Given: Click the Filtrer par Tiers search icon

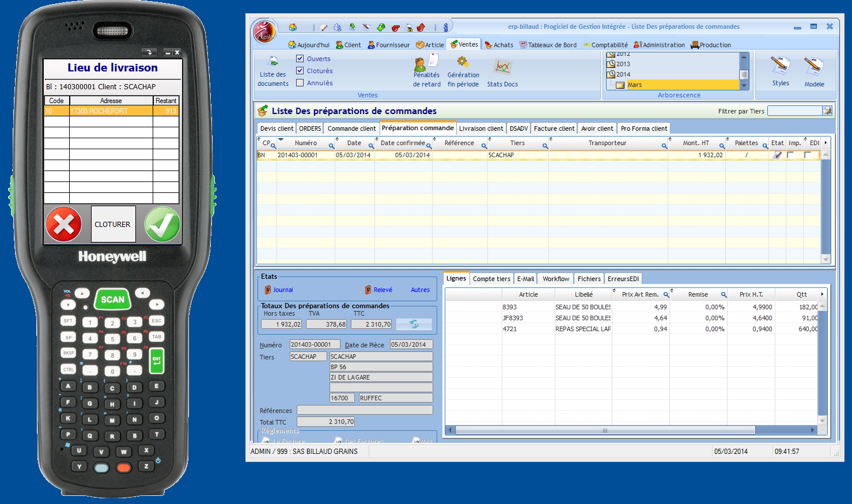Looking at the screenshot, I should click(827, 111).
